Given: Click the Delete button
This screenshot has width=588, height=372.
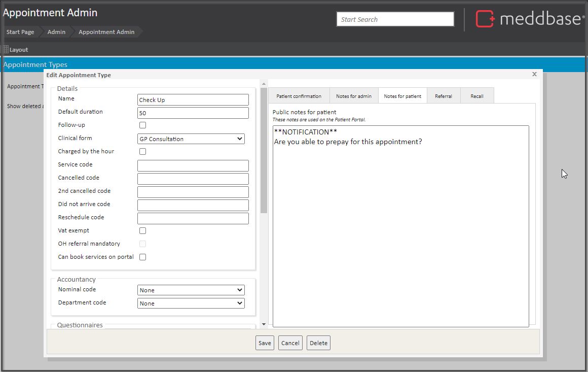Looking at the screenshot, I should click(318, 343).
